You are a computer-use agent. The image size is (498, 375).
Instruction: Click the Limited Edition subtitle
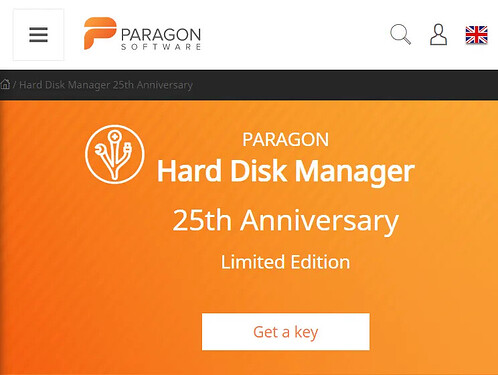[x=286, y=262]
